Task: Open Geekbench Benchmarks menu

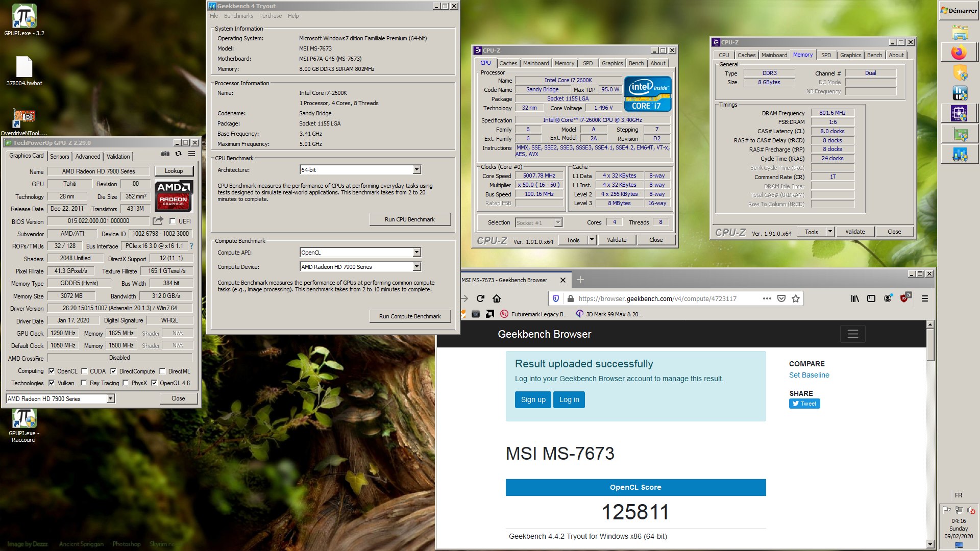Action: [238, 16]
